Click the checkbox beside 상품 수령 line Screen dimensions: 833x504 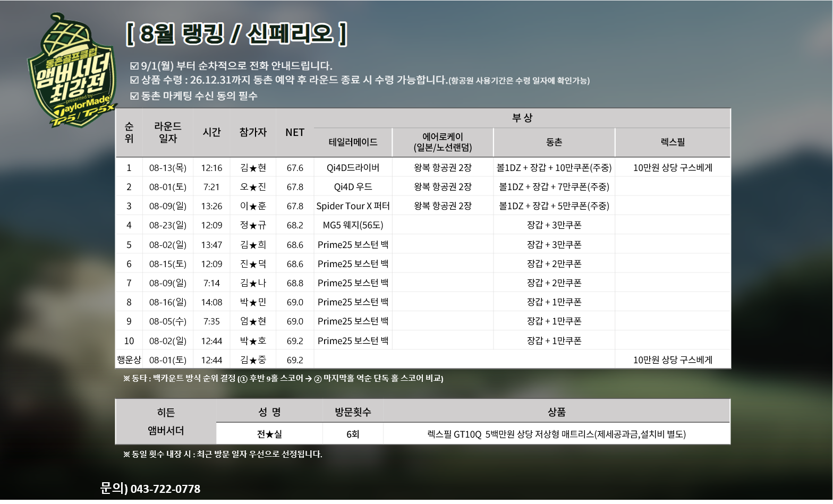click(x=134, y=80)
